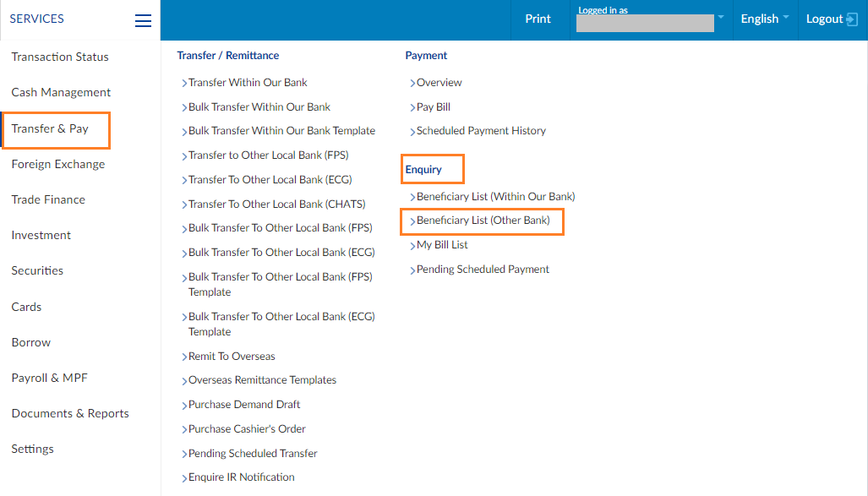This screenshot has height=496, width=868.
Task: Choose Transfer Within Our Bank
Action: tap(248, 83)
